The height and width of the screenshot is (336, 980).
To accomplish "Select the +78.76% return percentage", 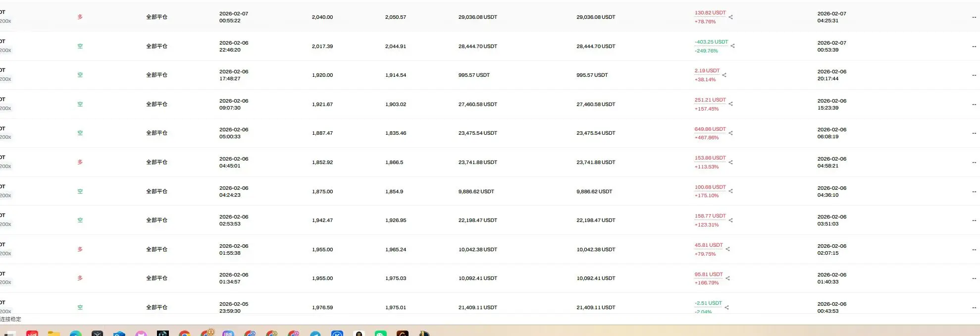I will [705, 22].
